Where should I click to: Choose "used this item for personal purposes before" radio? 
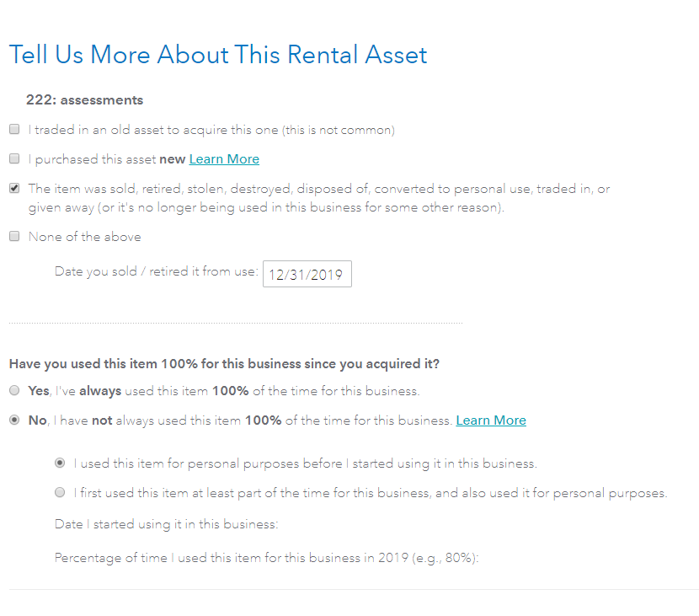60,463
